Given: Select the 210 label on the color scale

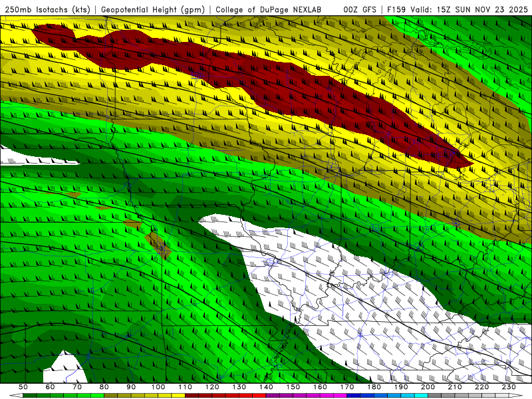Looking at the screenshot, I should 455,387.
